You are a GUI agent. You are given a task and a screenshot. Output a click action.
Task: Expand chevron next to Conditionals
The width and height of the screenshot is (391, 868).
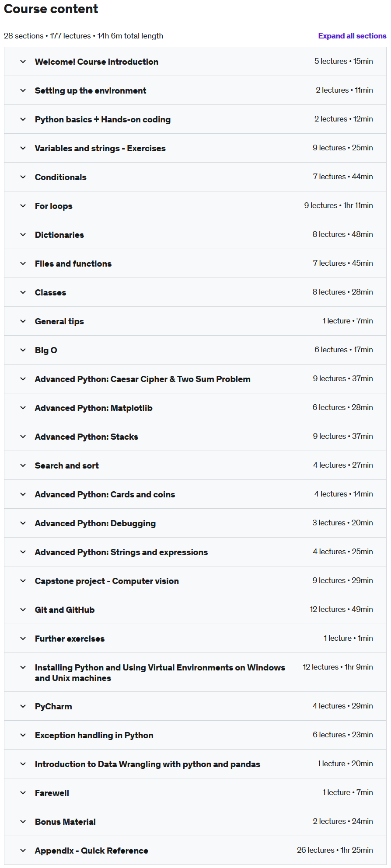coord(23,177)
